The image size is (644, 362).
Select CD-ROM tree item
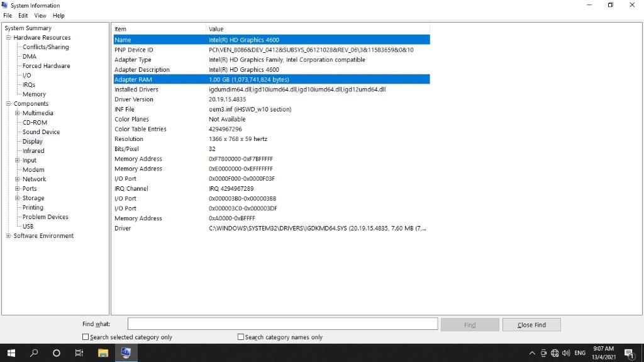(35, 123)
